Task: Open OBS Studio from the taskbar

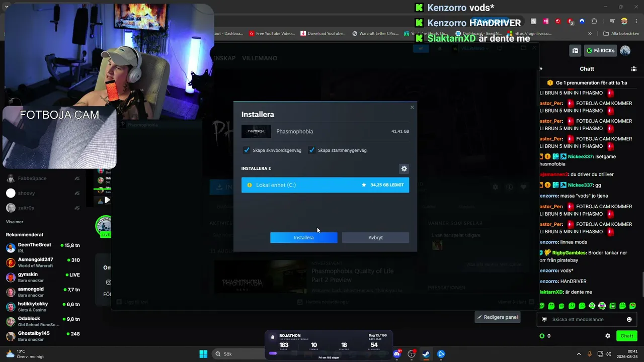Action: coord(412,353)
